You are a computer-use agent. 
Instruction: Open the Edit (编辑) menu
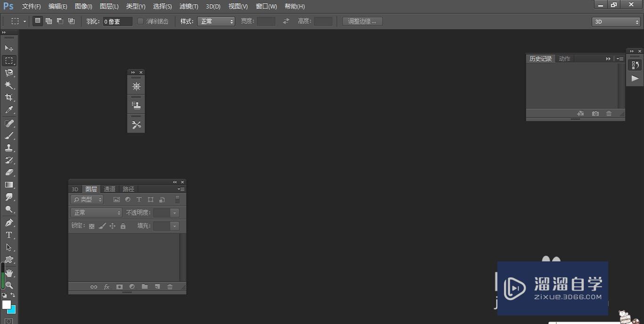[58, 6]
